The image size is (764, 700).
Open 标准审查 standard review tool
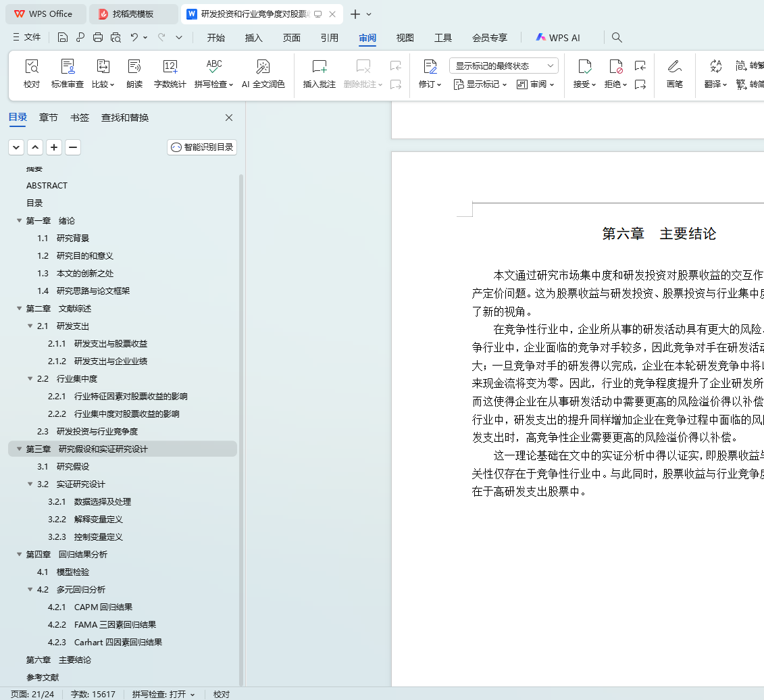(68, 74)
